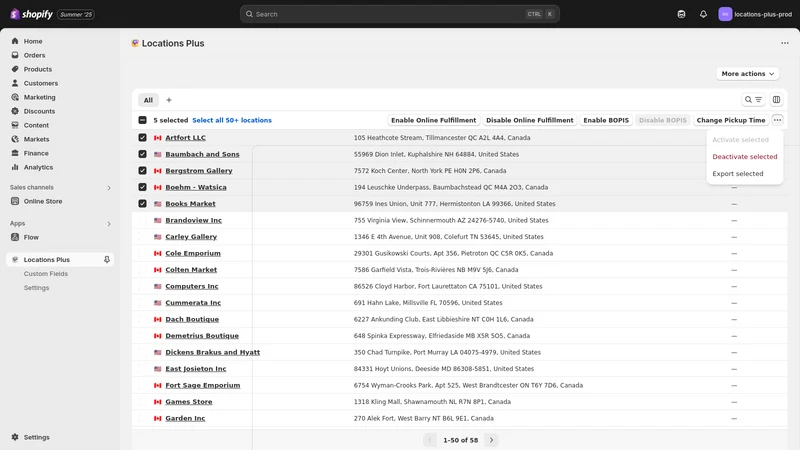800x450 pixels.
Task: Open the More actions dropdown
Action: [x=747, y=74]
